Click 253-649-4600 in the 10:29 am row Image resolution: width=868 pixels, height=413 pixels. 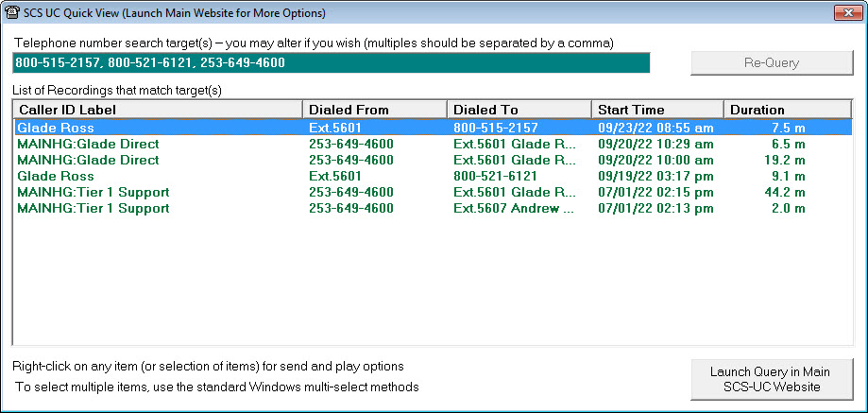point(351,144)
